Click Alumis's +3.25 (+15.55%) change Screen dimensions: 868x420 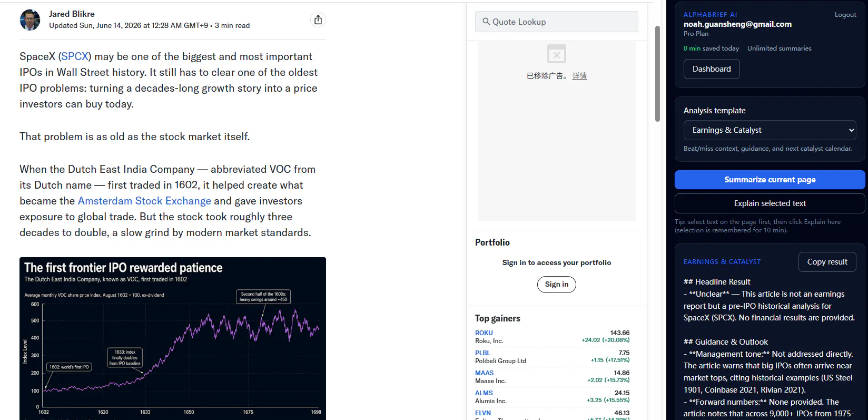point(608,401)
